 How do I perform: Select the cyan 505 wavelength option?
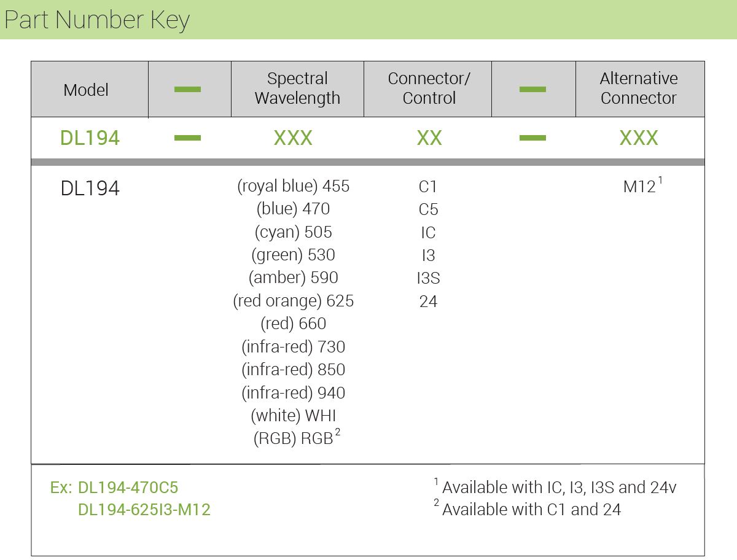point(293,232)
